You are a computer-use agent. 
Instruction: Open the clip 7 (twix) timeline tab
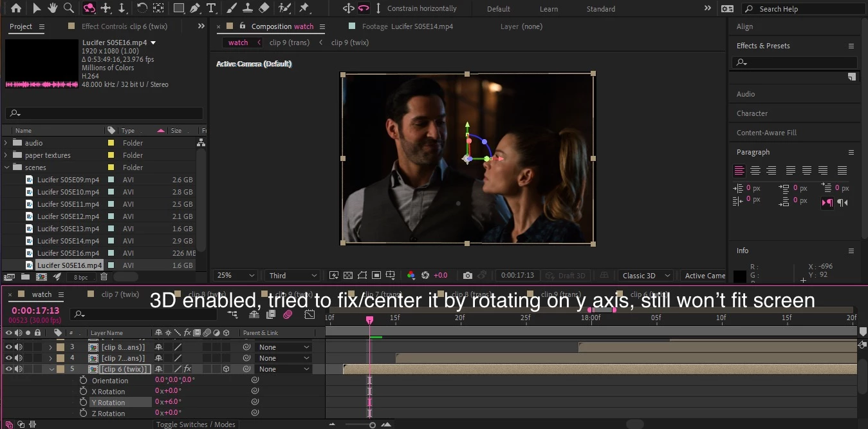coord(120,294)
